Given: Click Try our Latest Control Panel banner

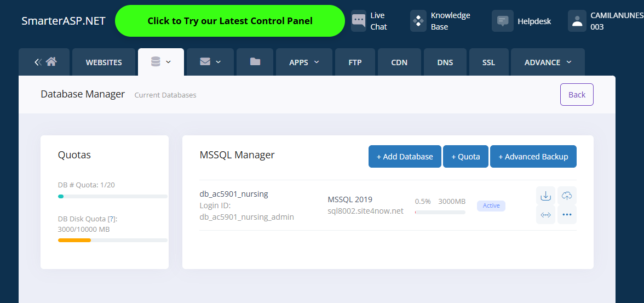Looking at the screenshot, I should pyautogui.click(x=230, y=21).
